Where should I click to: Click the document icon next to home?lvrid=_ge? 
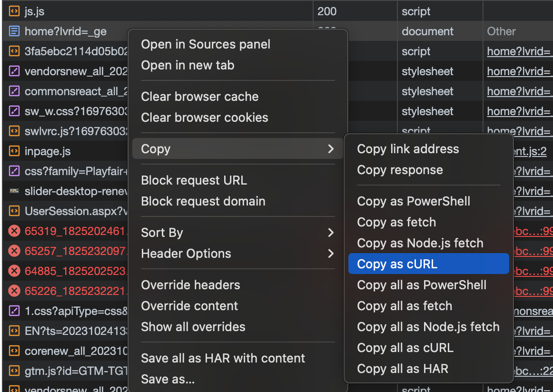tap(13, 31)
